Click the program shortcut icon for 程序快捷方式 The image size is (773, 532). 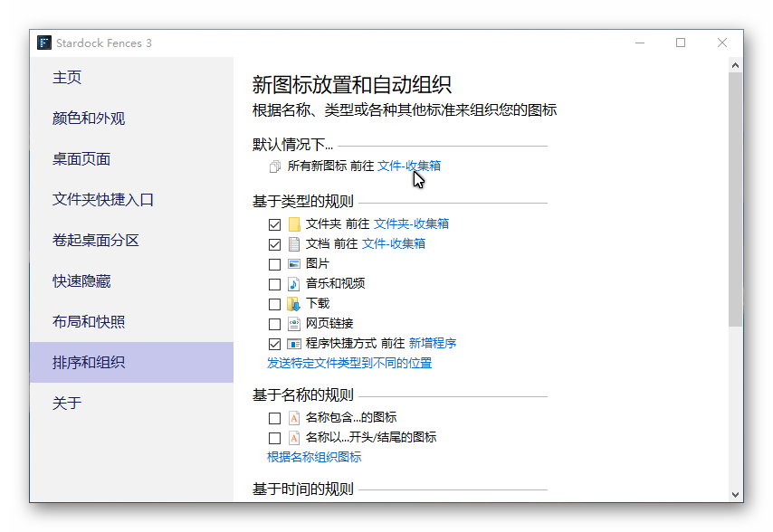(294, 344)
